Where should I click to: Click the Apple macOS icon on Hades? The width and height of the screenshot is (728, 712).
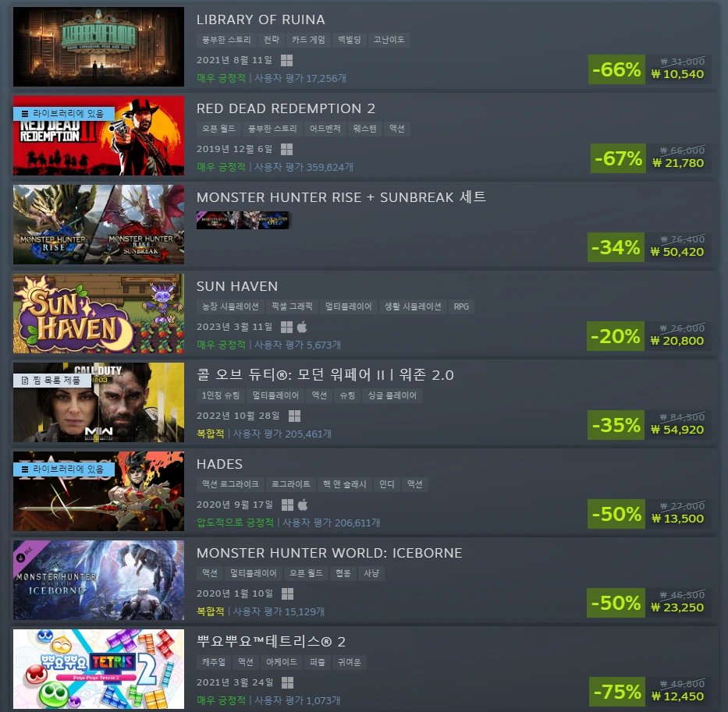pyautogui.click(x=303, y=505)
